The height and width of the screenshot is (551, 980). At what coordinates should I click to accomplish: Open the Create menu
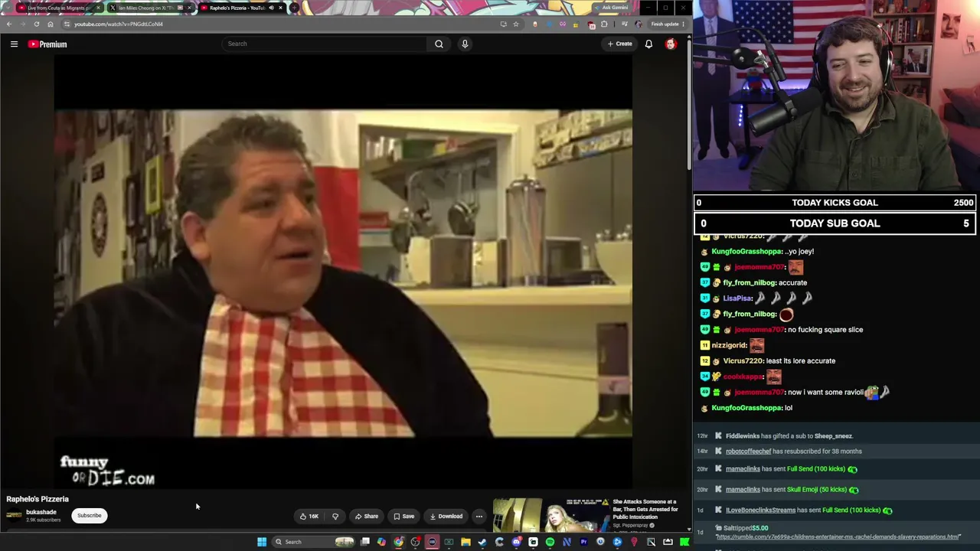[x=619, y=44]
